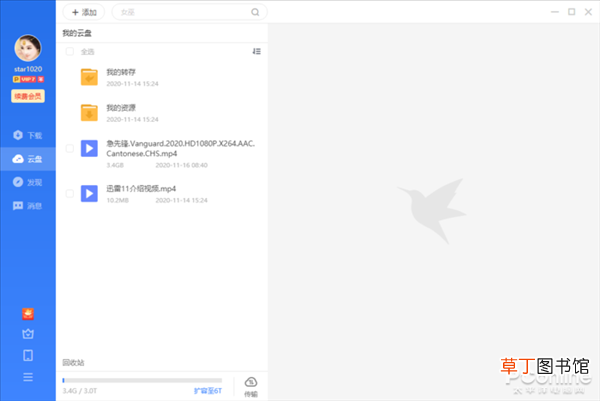Click the 我的云盘 breadcrumb heading
The width and height of the screenshot is (600, 401).
[x=77, y=33]
